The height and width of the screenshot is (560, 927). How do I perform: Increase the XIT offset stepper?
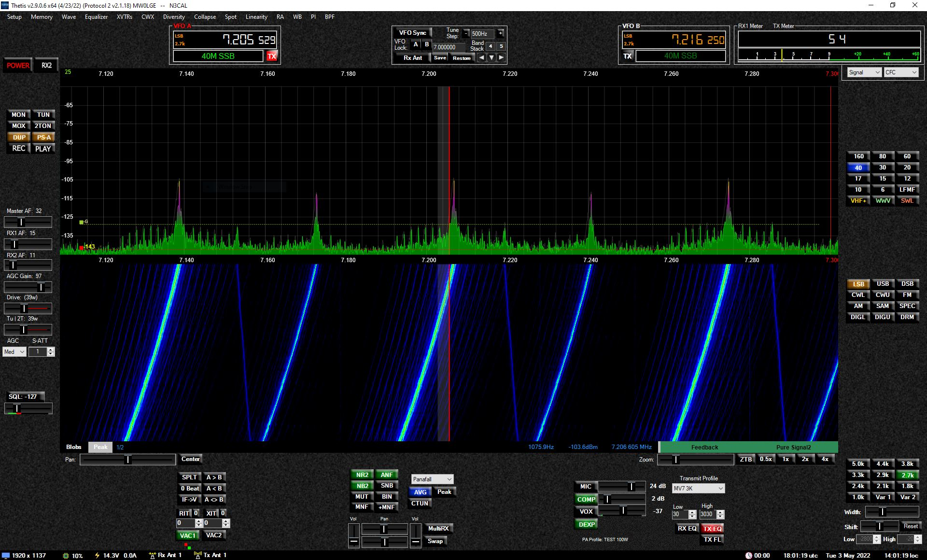click(225, 521)
